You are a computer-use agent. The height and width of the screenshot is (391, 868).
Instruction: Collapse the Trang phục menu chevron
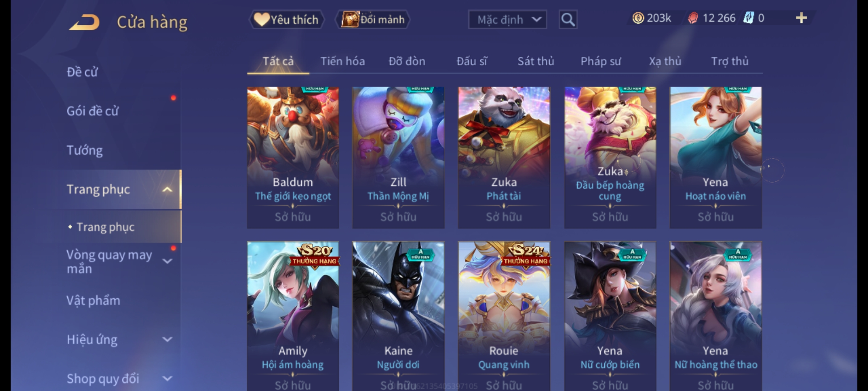[167, 189]
